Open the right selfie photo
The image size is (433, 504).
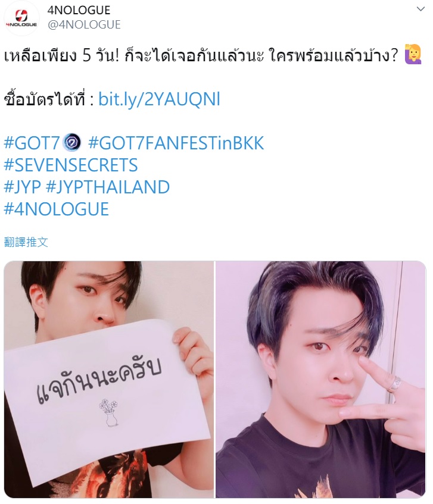pos(320,380)
